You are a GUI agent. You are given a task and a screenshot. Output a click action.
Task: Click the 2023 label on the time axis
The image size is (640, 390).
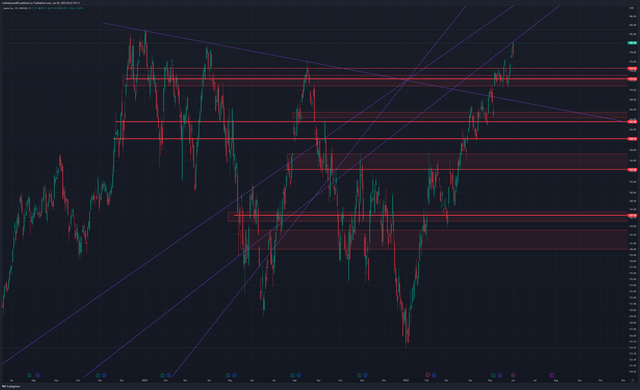[x=406, y=380]
